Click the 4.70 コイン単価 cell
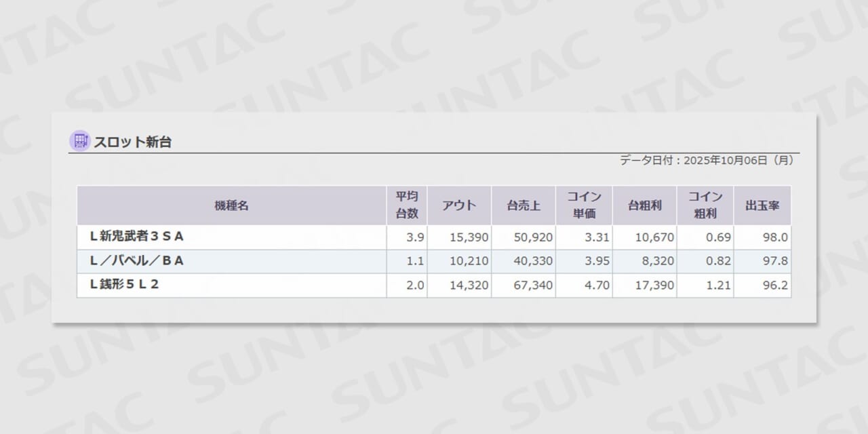 597,285
